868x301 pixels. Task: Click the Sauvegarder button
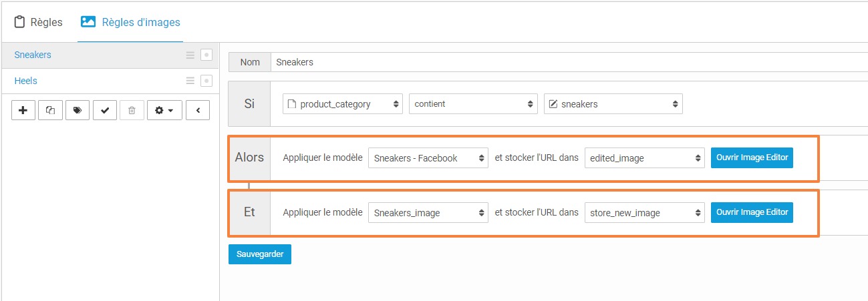coord(260,254)
